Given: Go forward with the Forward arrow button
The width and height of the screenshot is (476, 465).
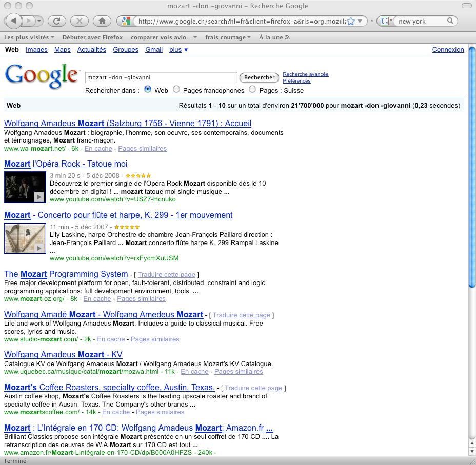Looking at the screenshot, I should pos(29,21).
